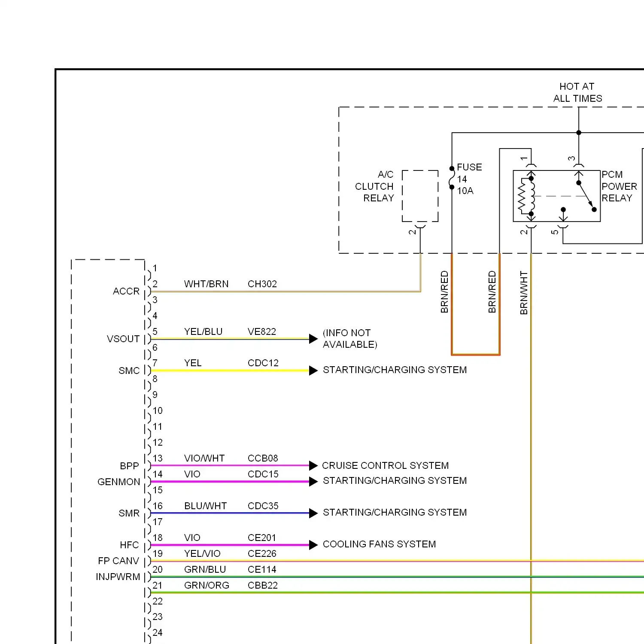Click the arrowhead on the CDC35 wire

(313, 513)
